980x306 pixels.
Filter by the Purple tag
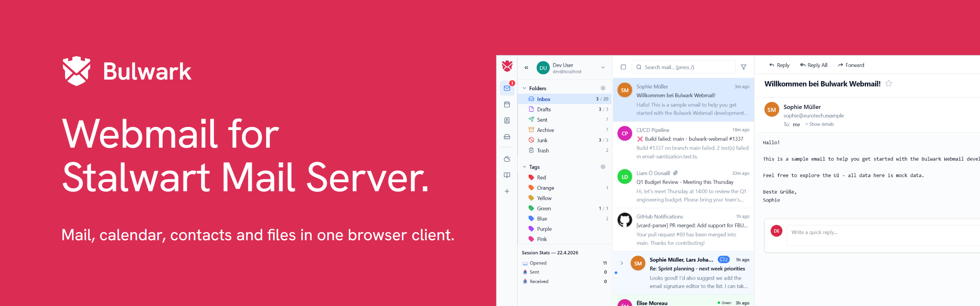pos(565,229)
